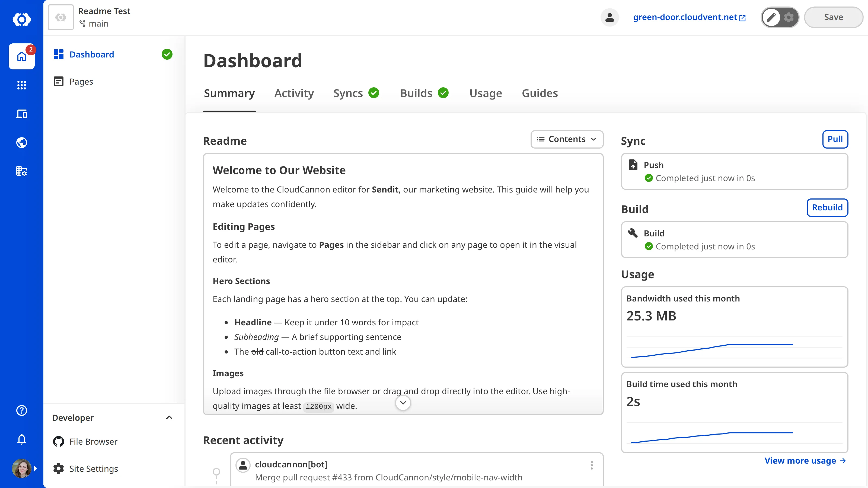Open the devices icon in left rail
Image resolution: width=868 pixels, height=488 pixels.
pyautogui.click(x=22, y=114)
